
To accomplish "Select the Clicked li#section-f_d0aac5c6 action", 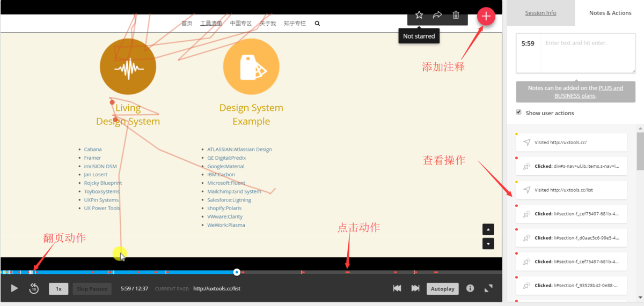I will click(572, 237).
